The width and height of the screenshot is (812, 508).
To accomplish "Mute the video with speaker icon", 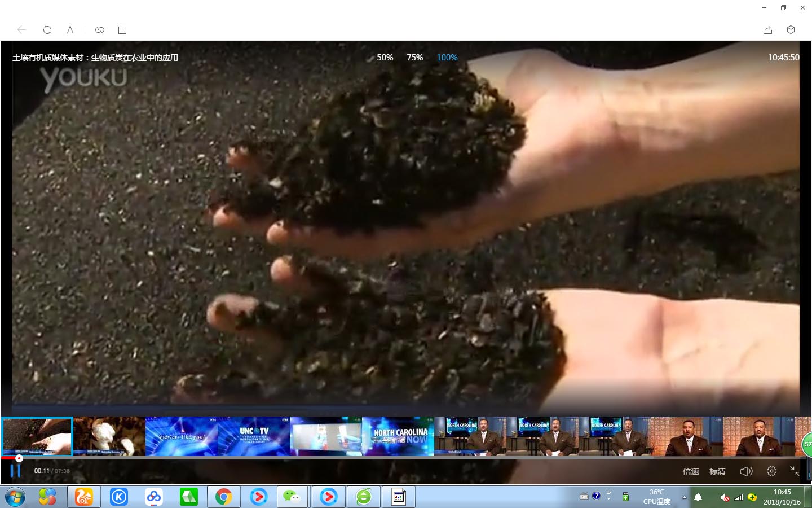I will coord(745,471).
